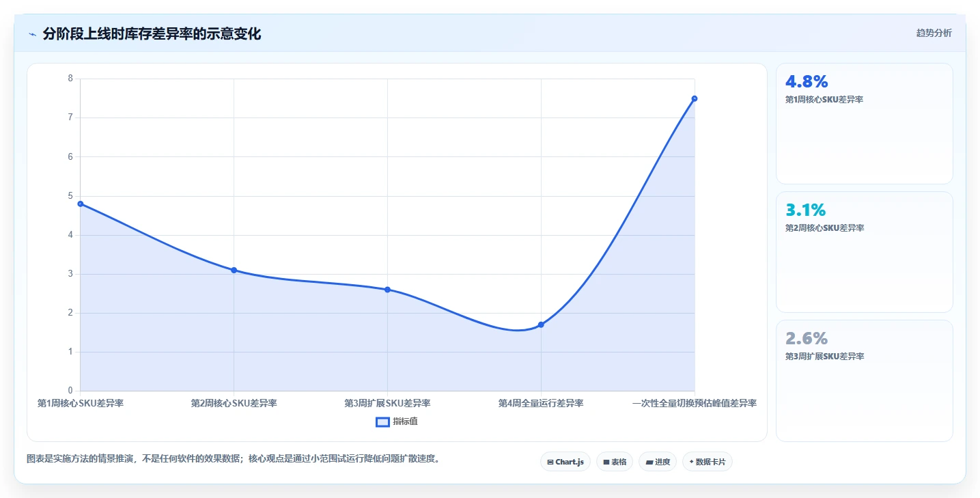Click the icon inside the 表格 tag
The height and width of the screenshot is (498, 980).
point(606,462)
